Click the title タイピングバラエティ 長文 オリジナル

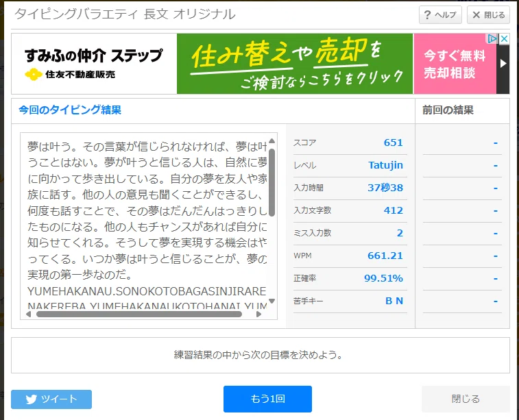(x=125, y=14)
